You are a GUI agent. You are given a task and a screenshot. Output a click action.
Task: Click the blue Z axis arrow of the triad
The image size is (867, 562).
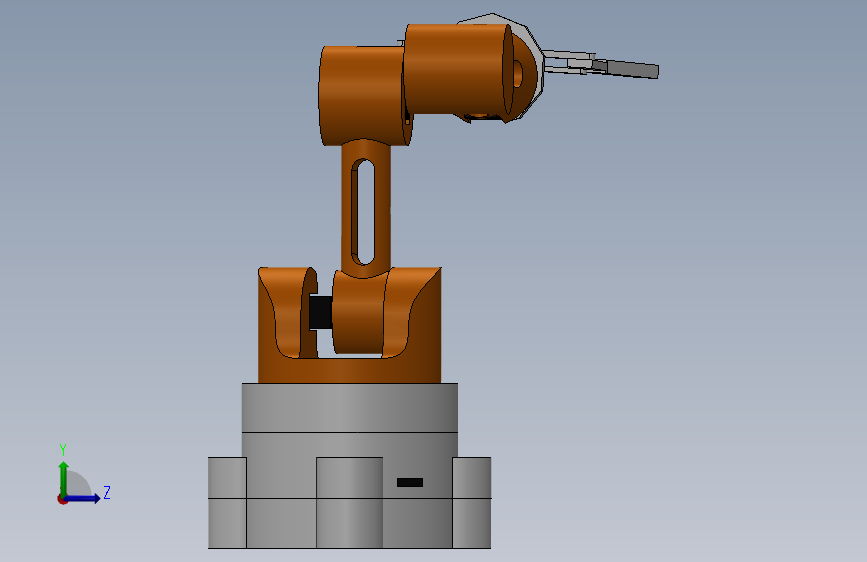(83, 498)
